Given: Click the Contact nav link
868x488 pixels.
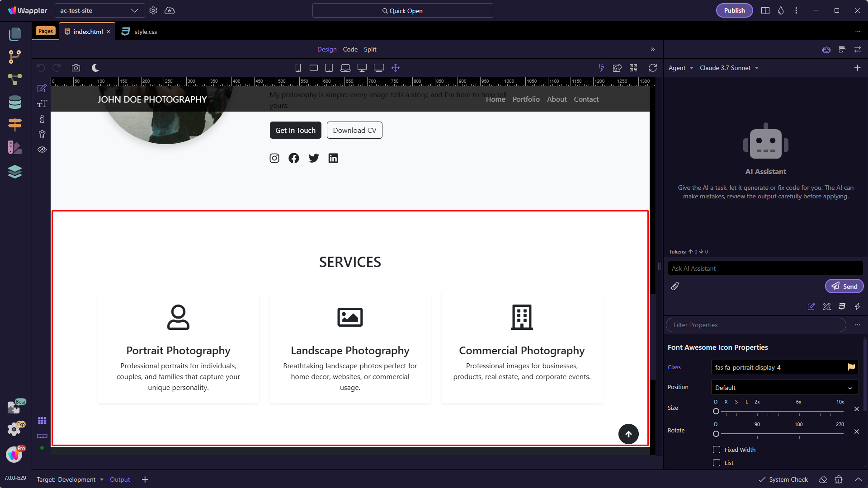Looking at the screenshot, I should (586, 99).
